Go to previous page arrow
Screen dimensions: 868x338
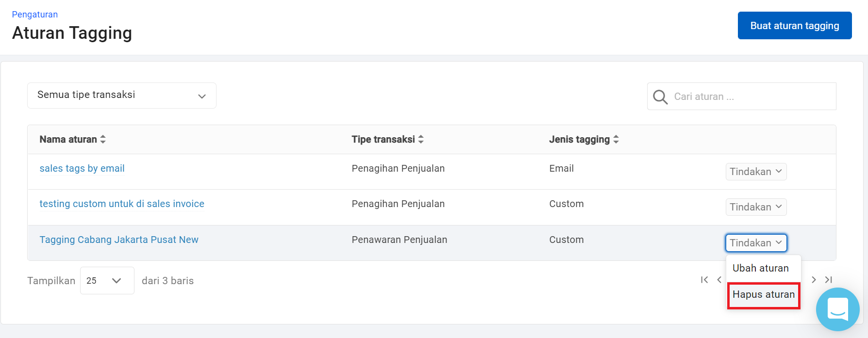[719, 280]
